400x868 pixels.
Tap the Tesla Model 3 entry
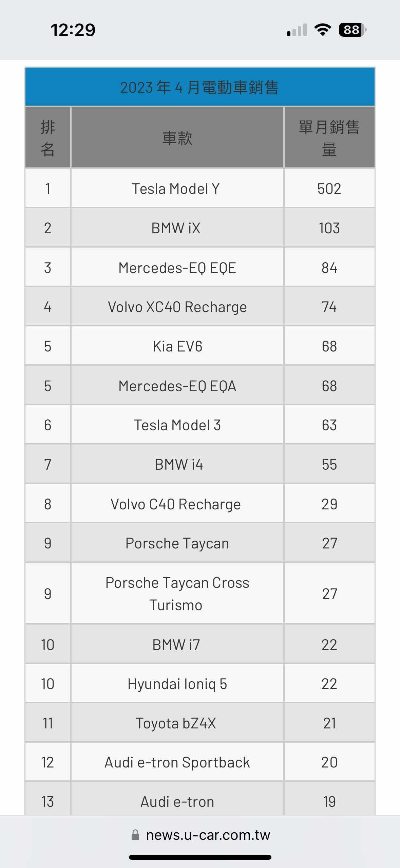(x=177, y=425)
